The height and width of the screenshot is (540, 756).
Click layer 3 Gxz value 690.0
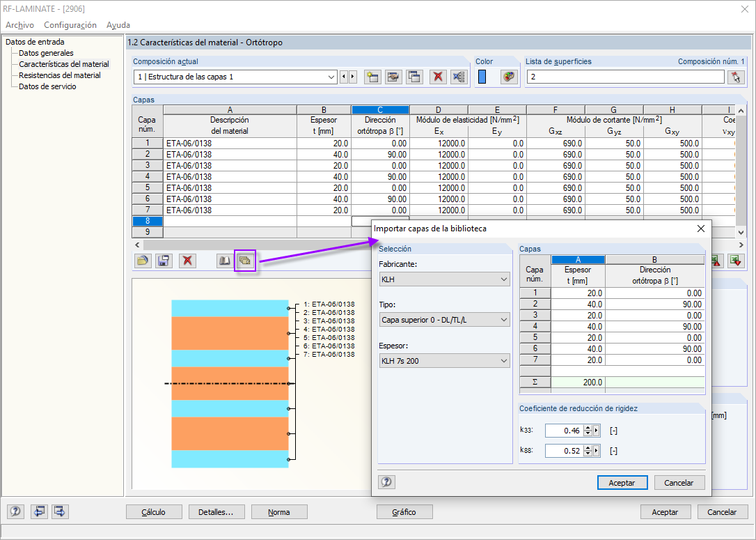coord(556,166)
